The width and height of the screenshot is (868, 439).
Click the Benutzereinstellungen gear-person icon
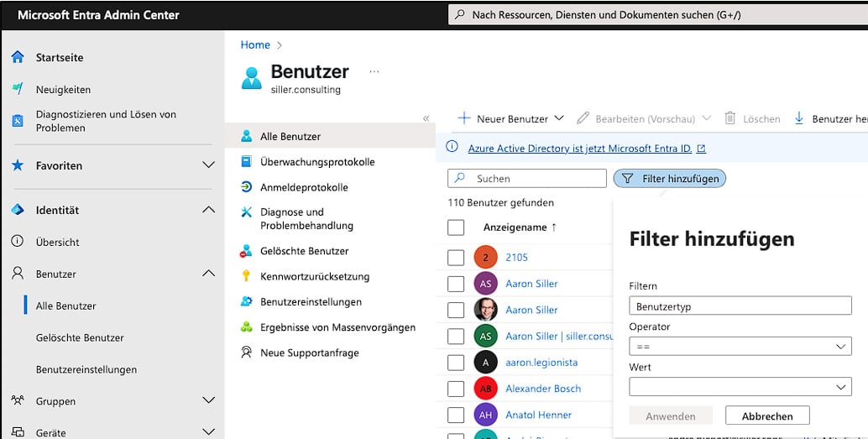(x=246, y=301)
